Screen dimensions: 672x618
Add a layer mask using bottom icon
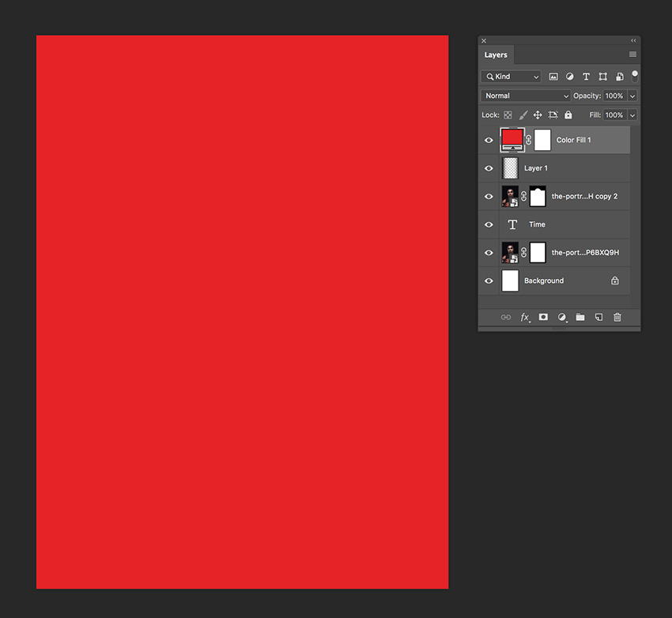tap(543, 317)
